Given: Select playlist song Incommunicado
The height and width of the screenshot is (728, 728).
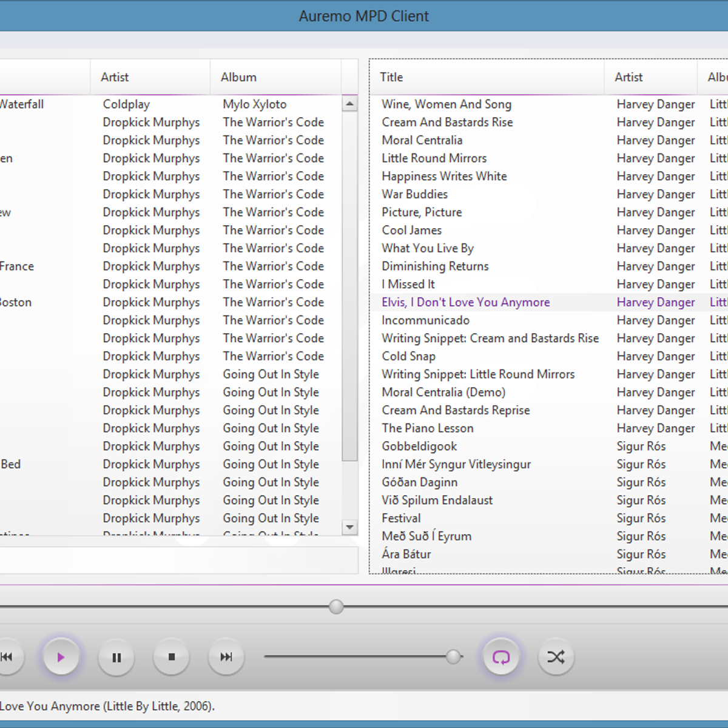Looking at the screenshot, I should pyautogui.click(x=549, y=320).
